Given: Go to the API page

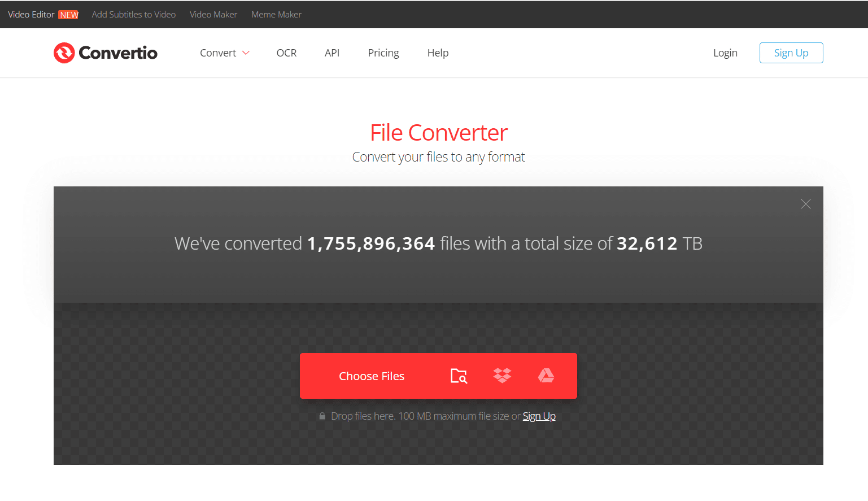Looking at the screenshot, I should tap(332, 53).
